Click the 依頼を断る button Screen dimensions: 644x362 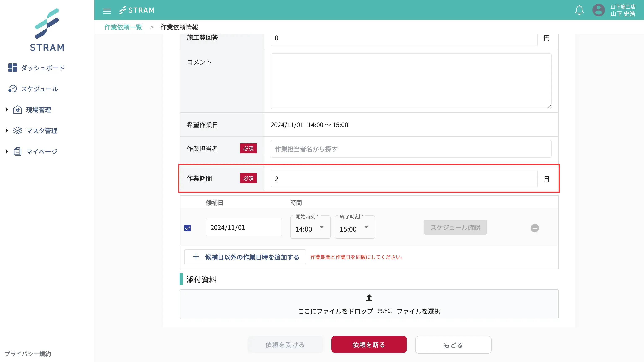point(369,345)
